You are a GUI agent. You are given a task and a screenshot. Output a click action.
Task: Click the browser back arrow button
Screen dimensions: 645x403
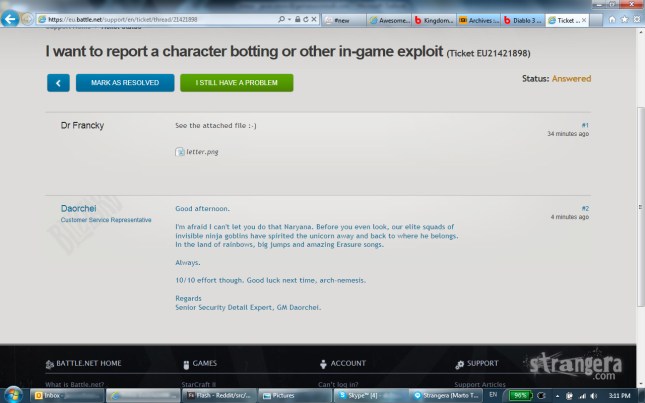pos(11,18)
